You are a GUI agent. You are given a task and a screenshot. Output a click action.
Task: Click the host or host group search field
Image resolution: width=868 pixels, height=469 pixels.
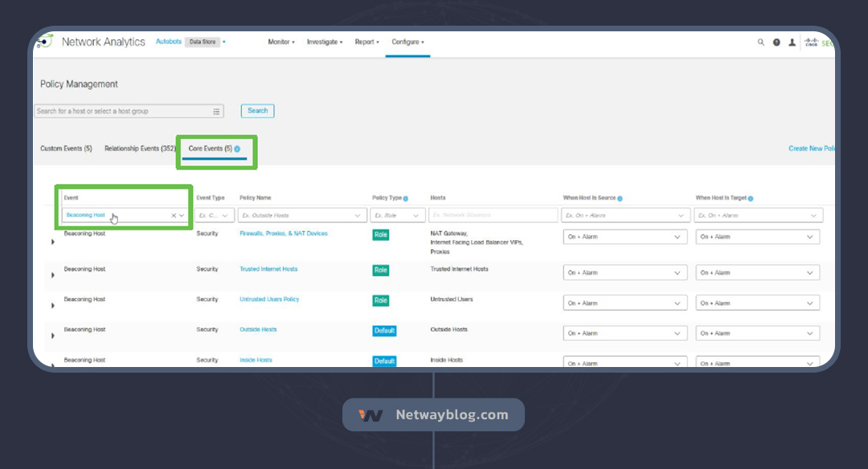click(x=121, y=112)
